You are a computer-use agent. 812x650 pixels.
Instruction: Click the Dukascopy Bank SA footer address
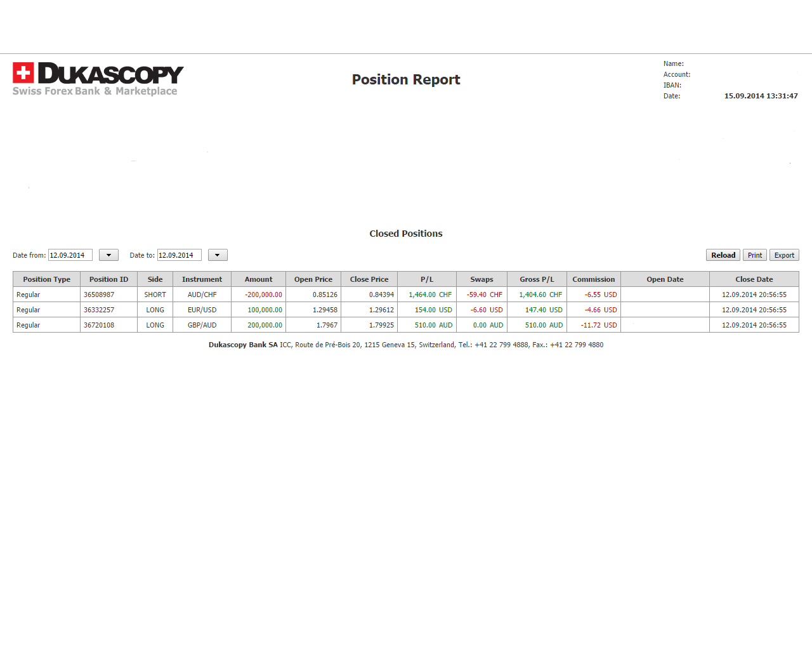click(406, 345)
